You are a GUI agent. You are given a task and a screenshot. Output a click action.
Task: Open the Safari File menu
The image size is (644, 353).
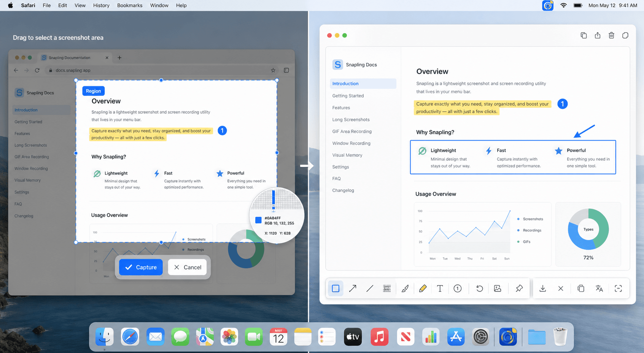point(47,5)
